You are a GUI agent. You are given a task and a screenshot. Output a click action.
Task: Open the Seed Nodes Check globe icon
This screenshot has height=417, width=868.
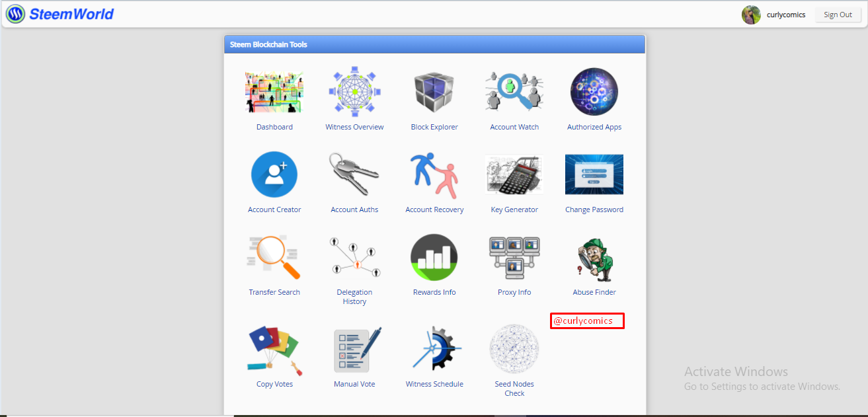[x=514, y=349]
